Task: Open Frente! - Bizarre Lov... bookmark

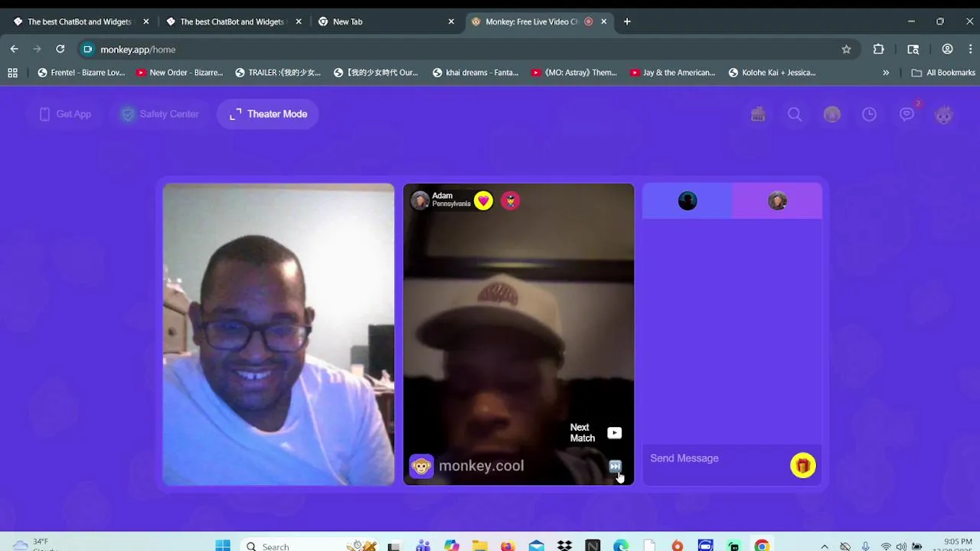Action: click(x=81, y=73)
